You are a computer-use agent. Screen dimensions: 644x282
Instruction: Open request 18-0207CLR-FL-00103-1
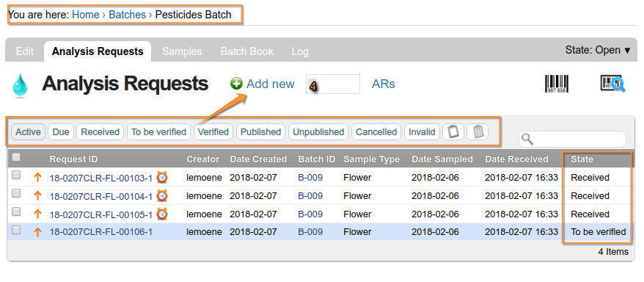(x=101, y=178)
